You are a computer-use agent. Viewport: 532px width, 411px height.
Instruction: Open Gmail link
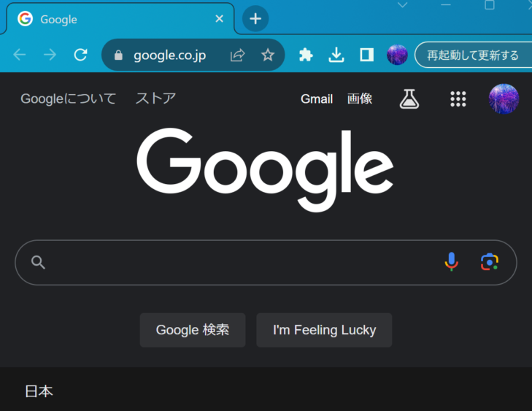[317, 99]
